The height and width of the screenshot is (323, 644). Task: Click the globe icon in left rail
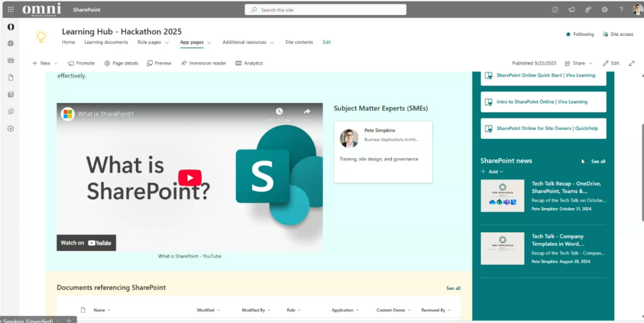coord(11,43)
